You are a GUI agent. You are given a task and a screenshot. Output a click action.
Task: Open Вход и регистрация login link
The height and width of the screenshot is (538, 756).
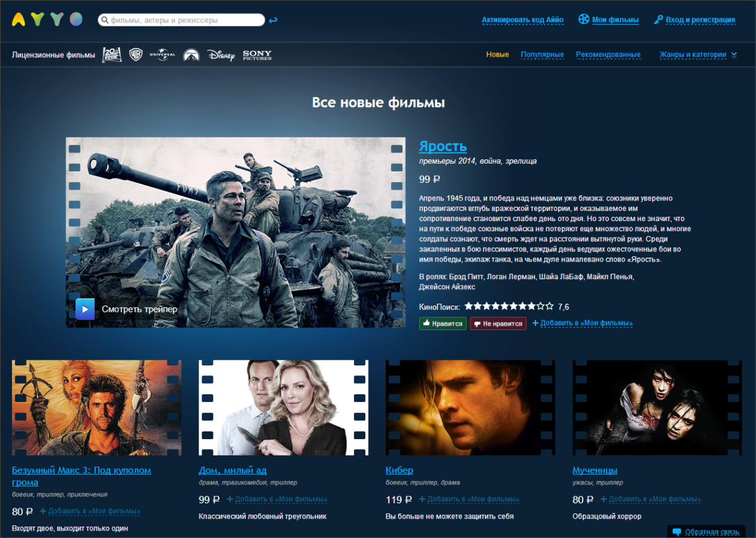pos(694,20)
